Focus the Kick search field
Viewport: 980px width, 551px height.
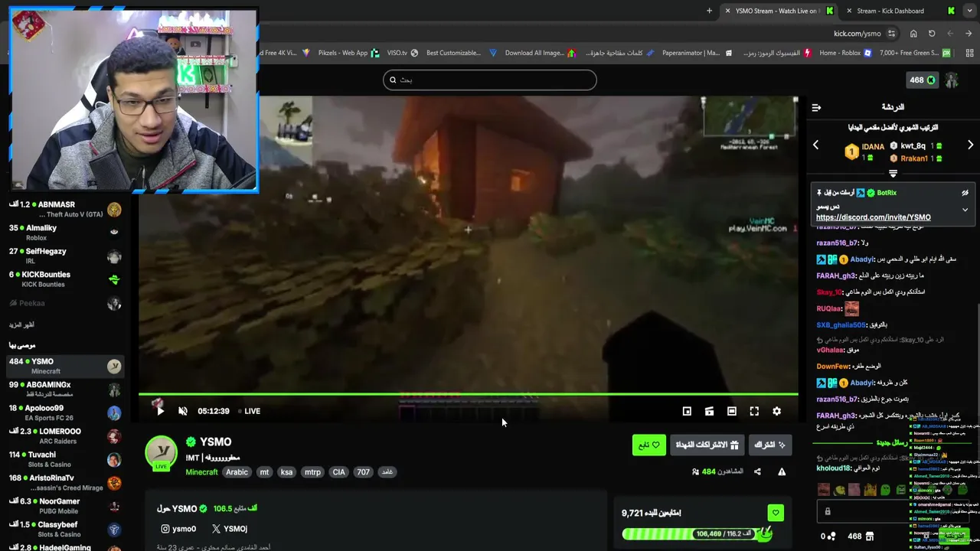click(490, 80)
